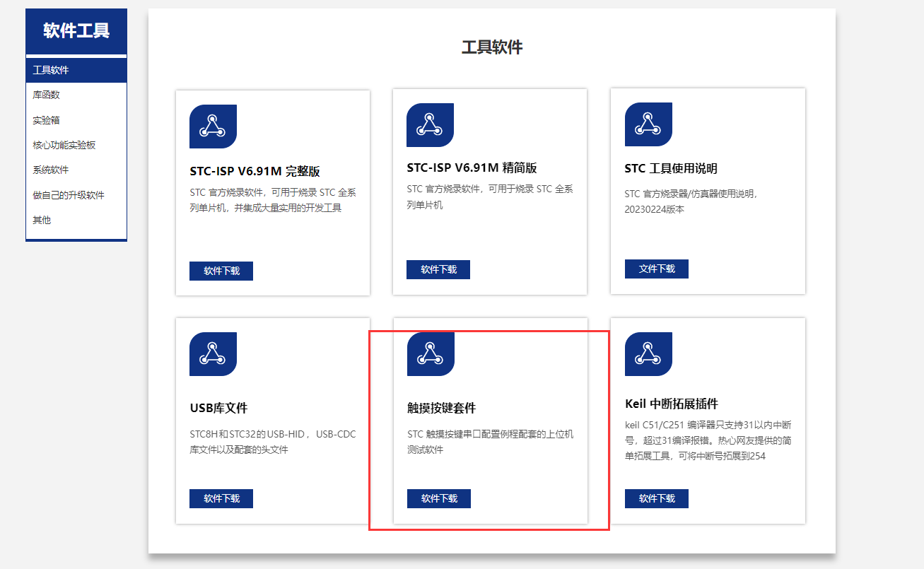Click the USB库文件 title text
This screenshot has height=569, width=924.
coord(218,408)
